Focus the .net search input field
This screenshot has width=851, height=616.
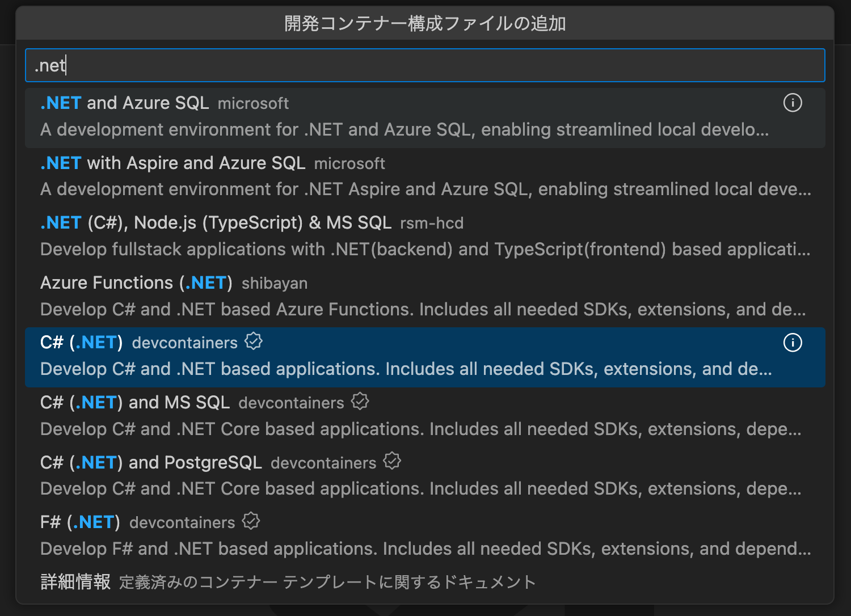point(425,65)
